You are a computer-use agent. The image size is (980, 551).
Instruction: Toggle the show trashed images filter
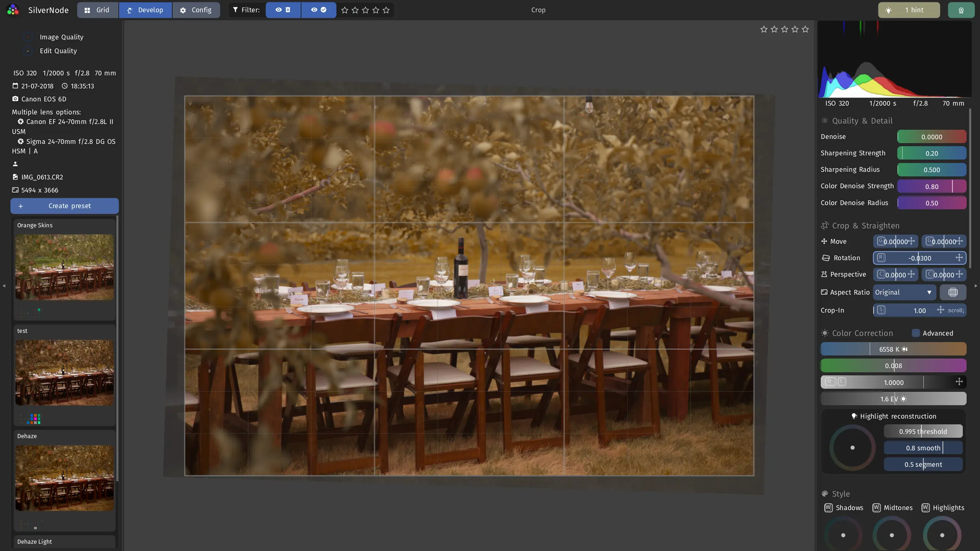(283, 10)
